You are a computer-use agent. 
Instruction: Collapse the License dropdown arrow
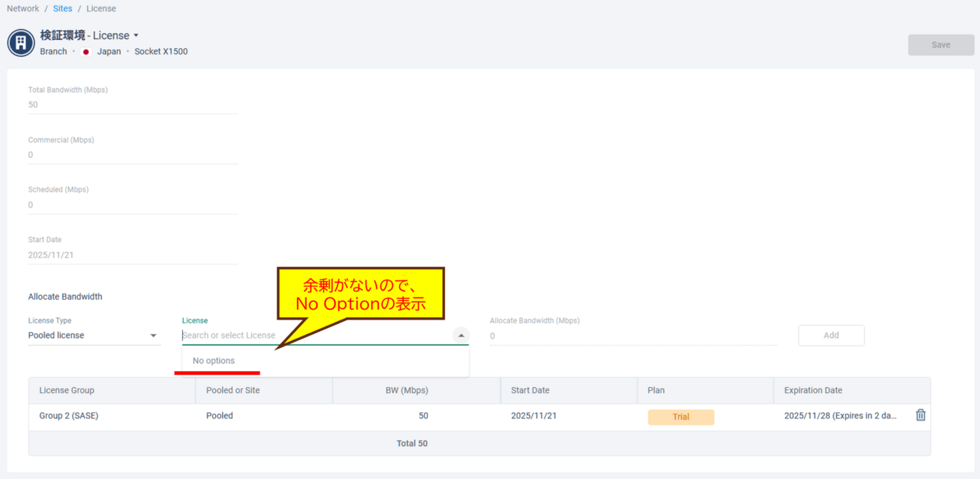coord(461,336)
